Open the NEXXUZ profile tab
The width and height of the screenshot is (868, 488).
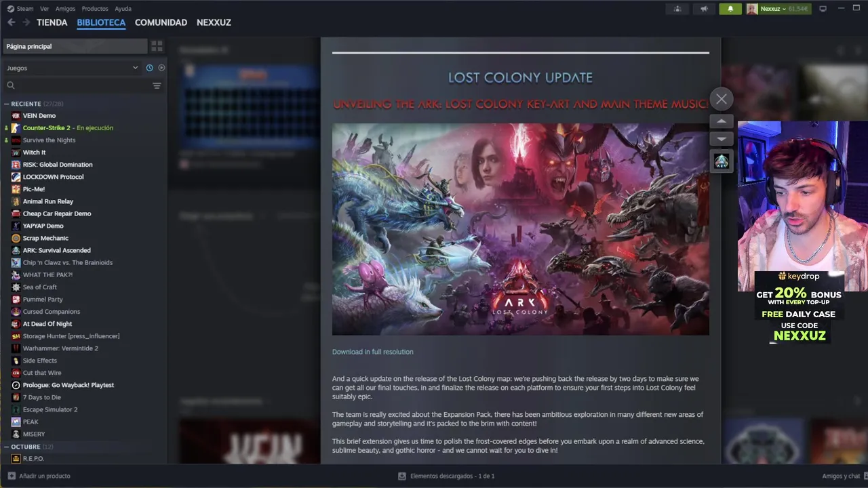214,22
